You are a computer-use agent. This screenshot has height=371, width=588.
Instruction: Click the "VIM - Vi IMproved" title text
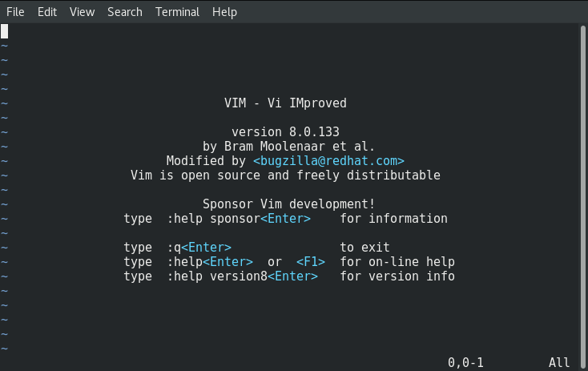coord(285,103)
